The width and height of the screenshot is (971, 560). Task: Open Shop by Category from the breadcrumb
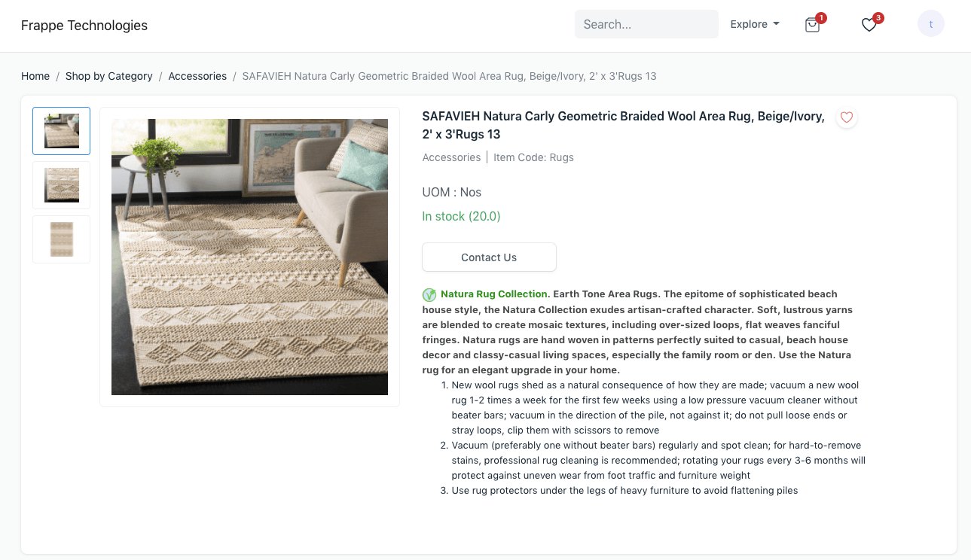point(108,76)
